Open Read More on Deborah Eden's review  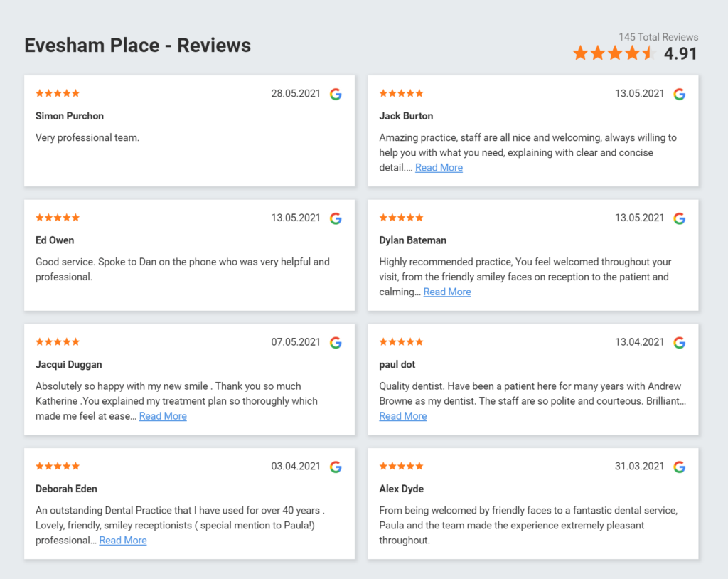123,541
